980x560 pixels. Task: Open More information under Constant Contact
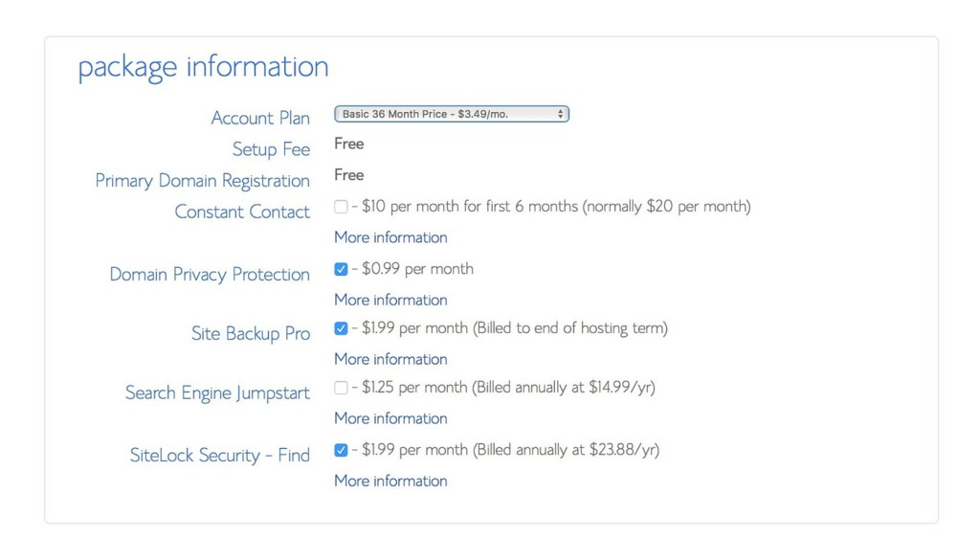pyautogui.click(x=390, y=237)
